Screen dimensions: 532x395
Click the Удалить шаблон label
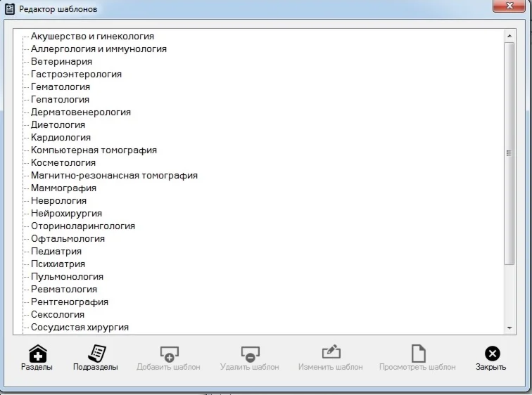(249, 367)
